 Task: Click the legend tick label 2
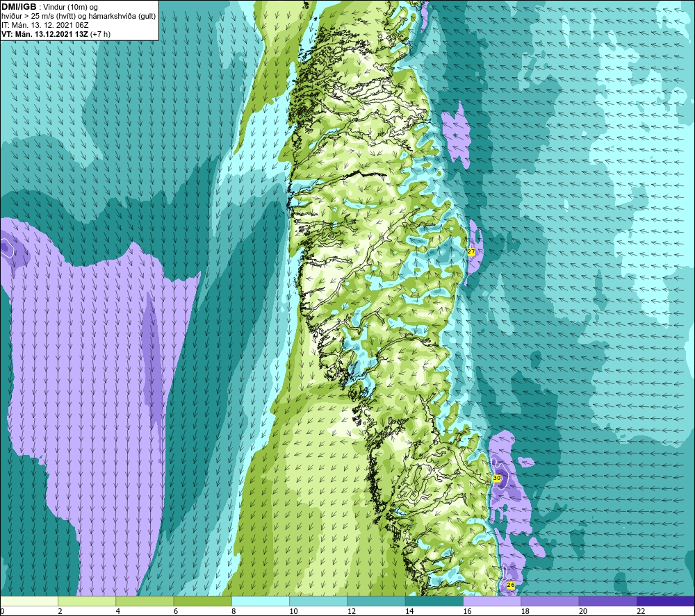[x=60, y=611]
